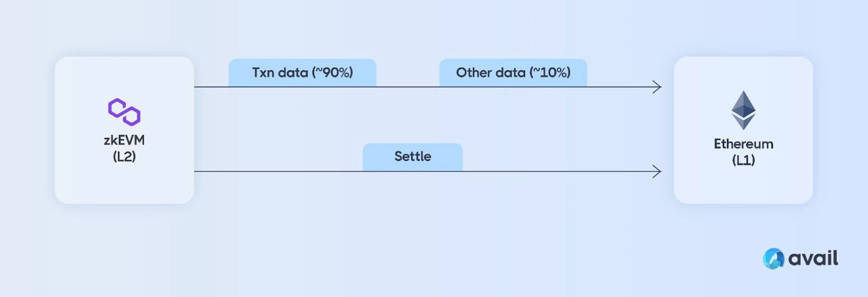
Task: Click the words "Other data" in the label
Action: point(490,73)
